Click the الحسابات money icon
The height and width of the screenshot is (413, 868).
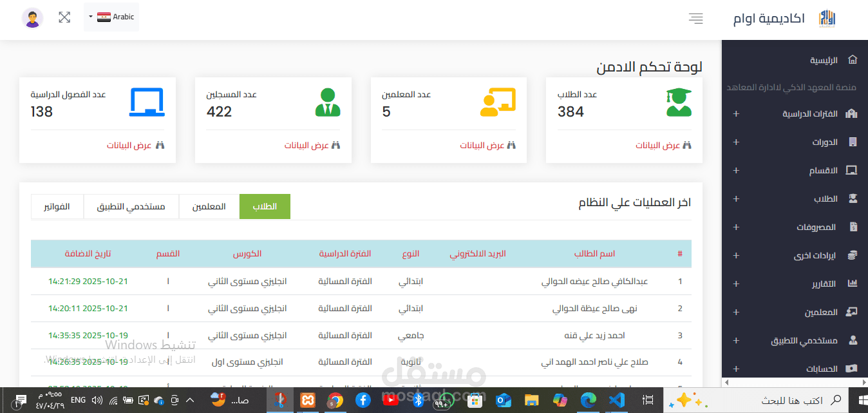point(852,369)
